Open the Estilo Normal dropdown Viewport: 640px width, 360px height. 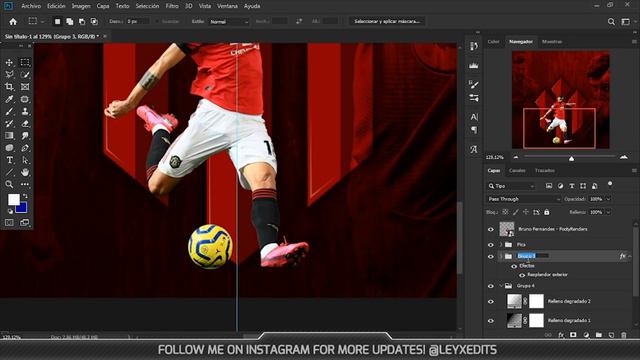229,22
